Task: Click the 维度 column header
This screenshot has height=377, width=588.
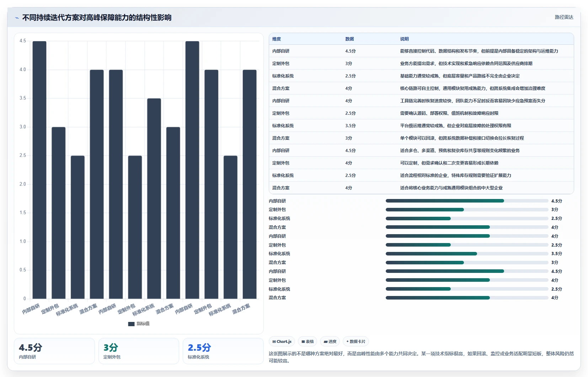Action: pos(277,39)
